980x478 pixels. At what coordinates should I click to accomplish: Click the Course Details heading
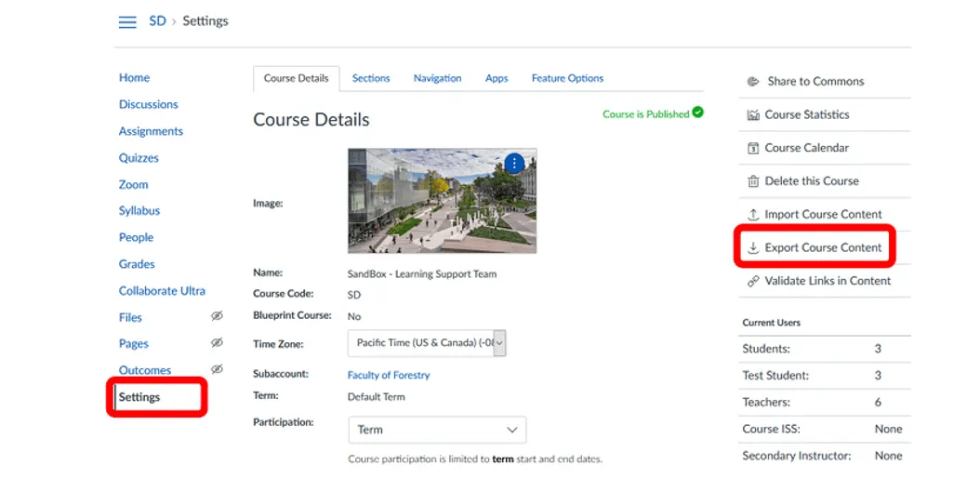click(x=311, y=119)
